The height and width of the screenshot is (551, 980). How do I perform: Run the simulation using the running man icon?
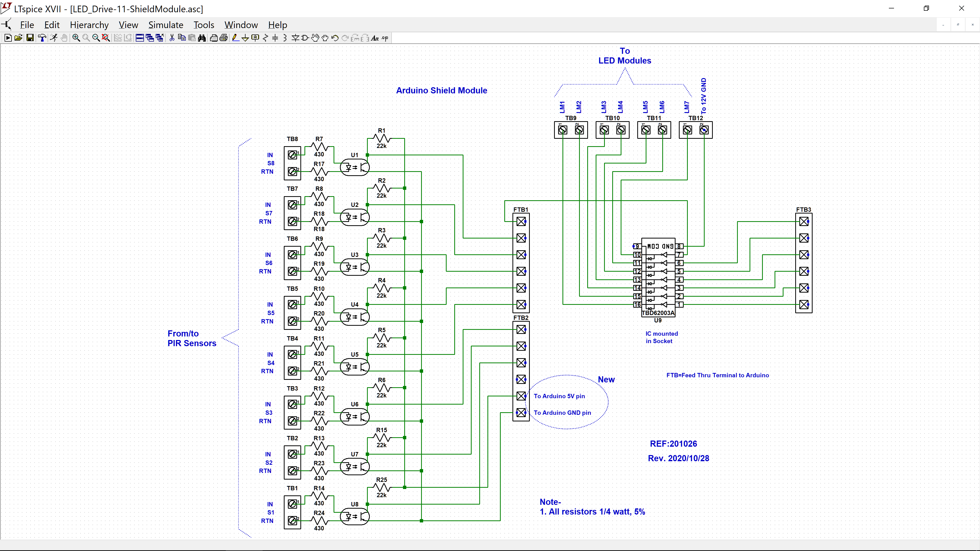pos(53,38)
